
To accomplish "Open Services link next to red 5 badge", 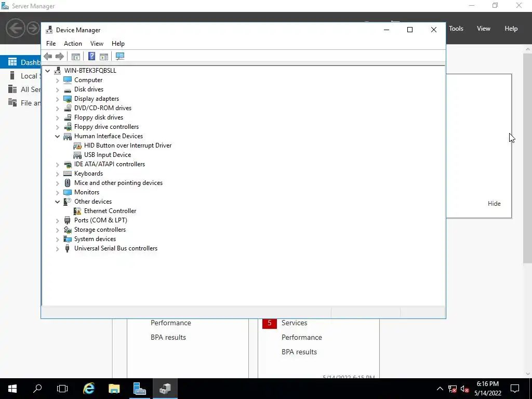I will click(x=294, y=323).
